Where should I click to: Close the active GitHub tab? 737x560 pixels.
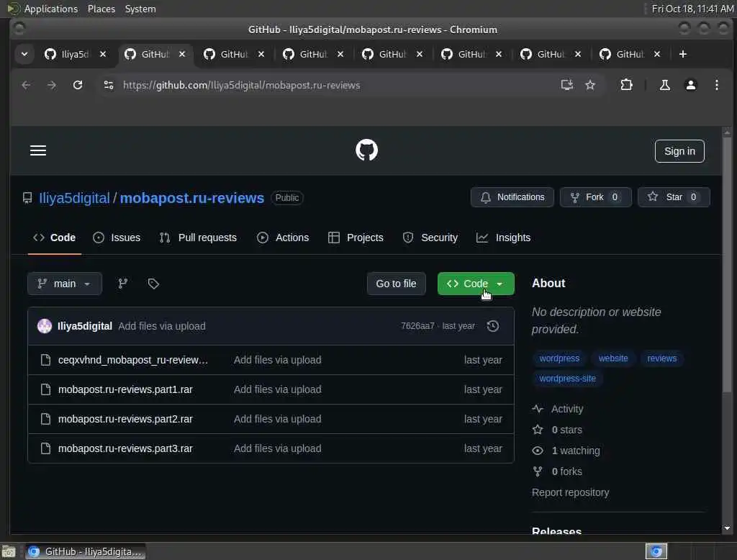click(182, 54)
